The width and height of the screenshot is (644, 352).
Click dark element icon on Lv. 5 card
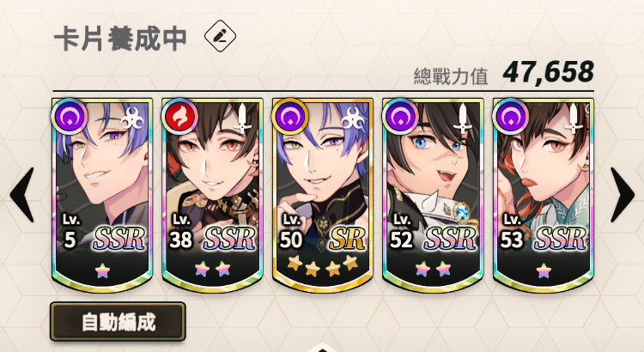coord(70,117)
